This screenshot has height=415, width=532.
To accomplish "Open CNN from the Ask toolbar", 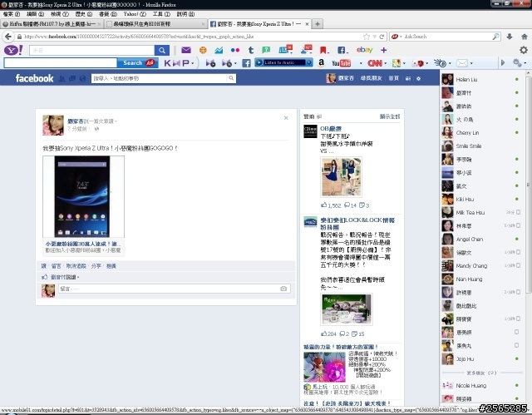I will click(x=375, y=63).
